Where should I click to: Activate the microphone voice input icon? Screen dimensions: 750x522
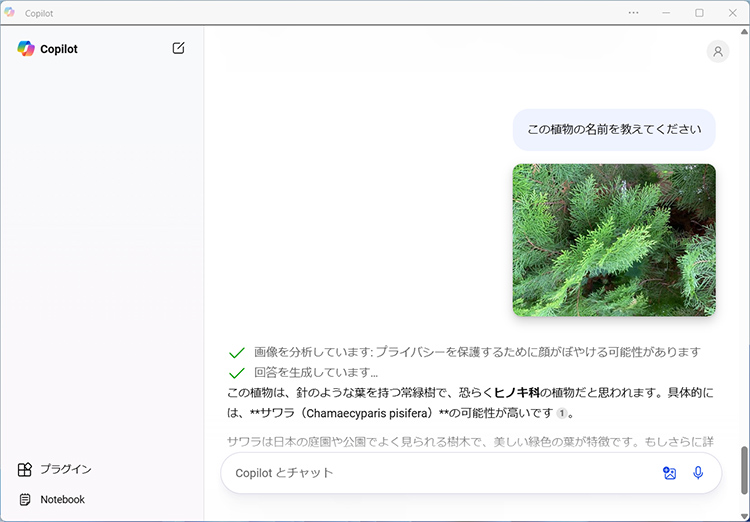[x=698, y=473]
